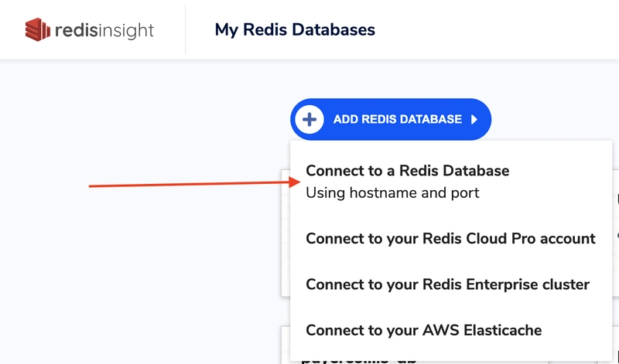The height and width of the screenshot is (364, 619).
Task: Click the vertical divider beside the redisinsight logo
Action: point(185,29)
